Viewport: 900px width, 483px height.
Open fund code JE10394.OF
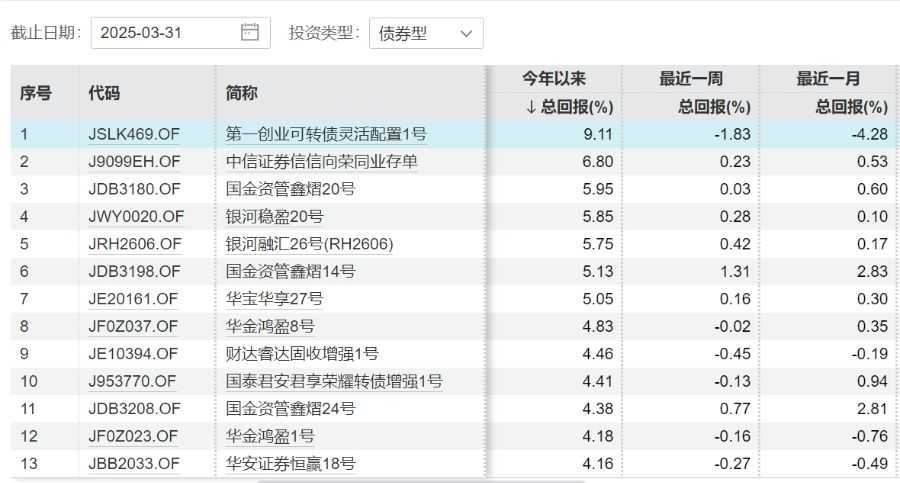pyautogui.click(x=133, y=354)
